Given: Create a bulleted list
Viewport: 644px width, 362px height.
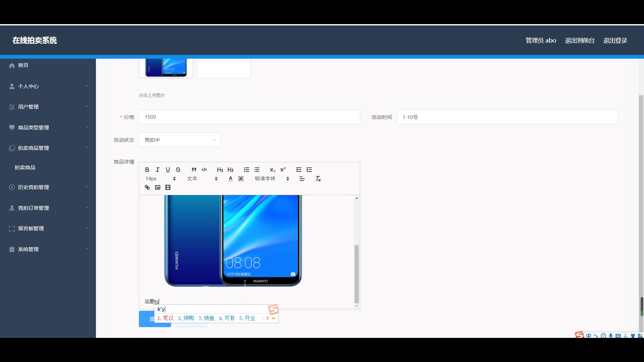Looking at the screenshot, I should coord(257,170).
